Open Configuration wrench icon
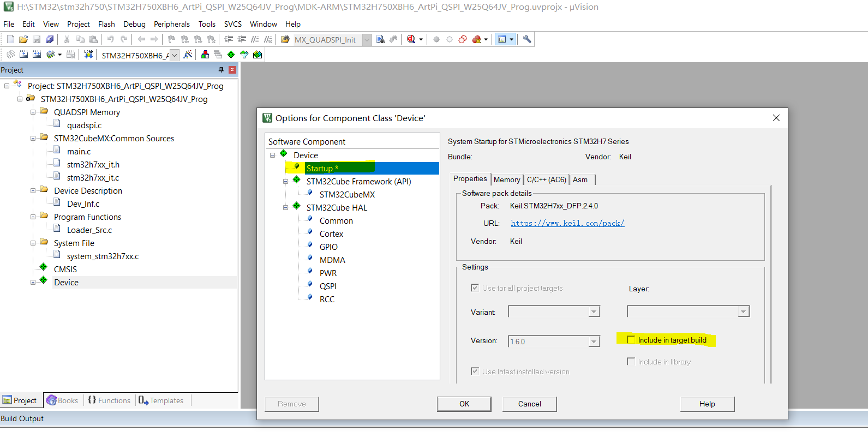868x437 pixels. (x=527, y=39)
